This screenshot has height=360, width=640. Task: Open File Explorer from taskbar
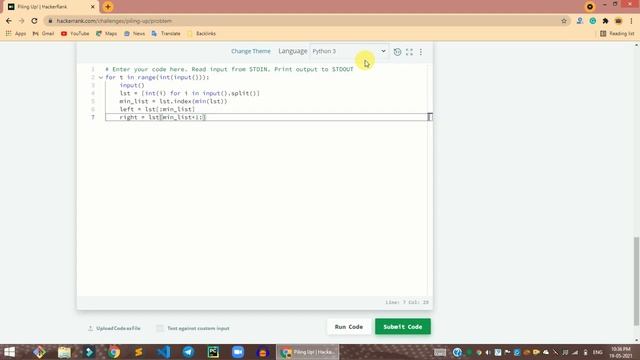[x=64, y=352]
